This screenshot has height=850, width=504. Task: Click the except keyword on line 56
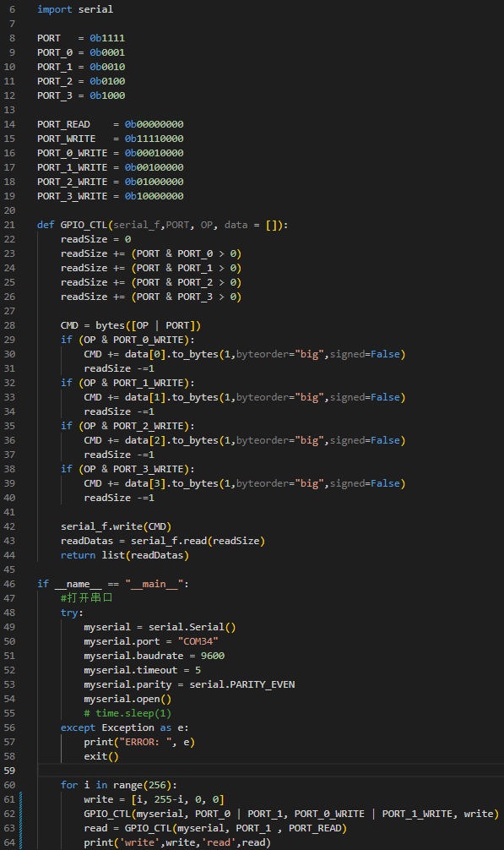[x=78, y=727]
